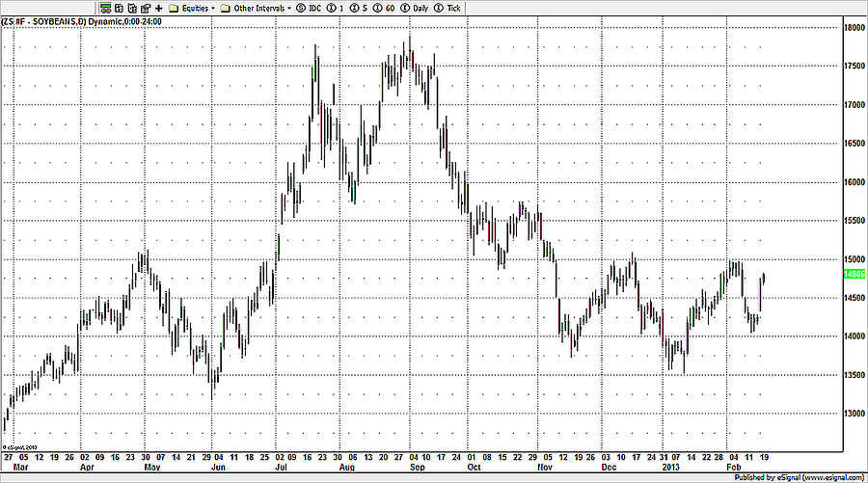The width and height of the screenshot is (868, 483).
Task: Open the Equities menu label
Action: 194,8
